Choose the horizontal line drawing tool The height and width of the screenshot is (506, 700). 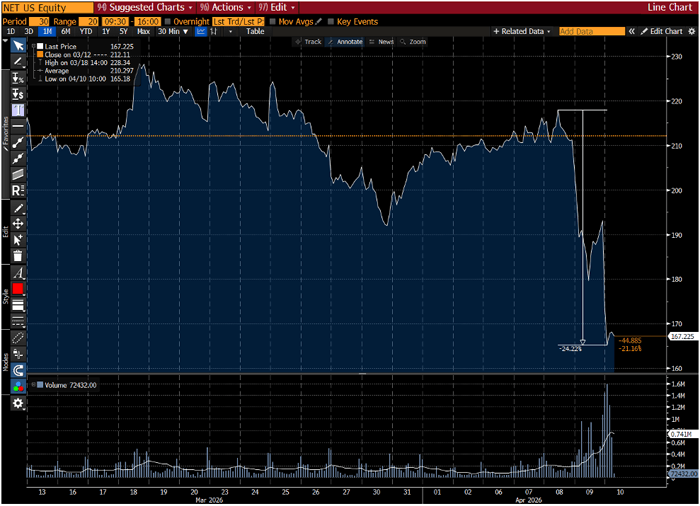point(18,126)
